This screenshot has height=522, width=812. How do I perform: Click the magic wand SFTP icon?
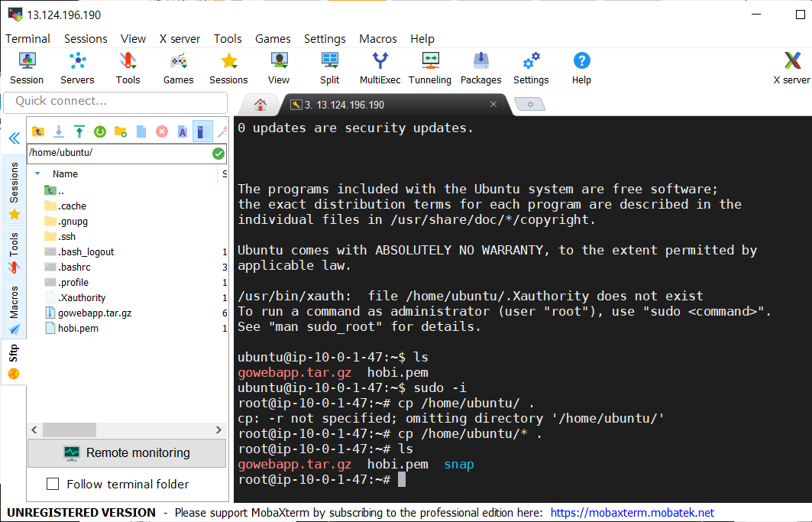pos(222,131)
